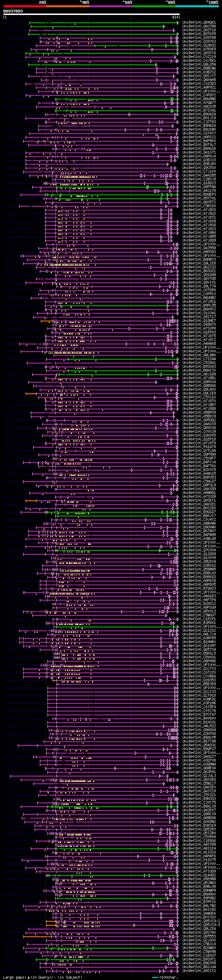The image size is (222, 980).
Task: Select the UniRef100_A5BDI9 label
Action: [x=199, y=416]
